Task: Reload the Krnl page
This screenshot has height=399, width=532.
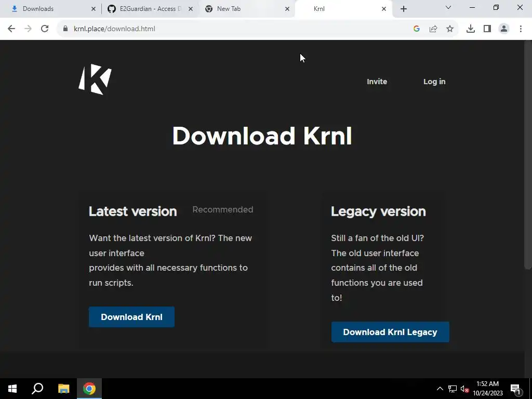Action: [45, 29]
